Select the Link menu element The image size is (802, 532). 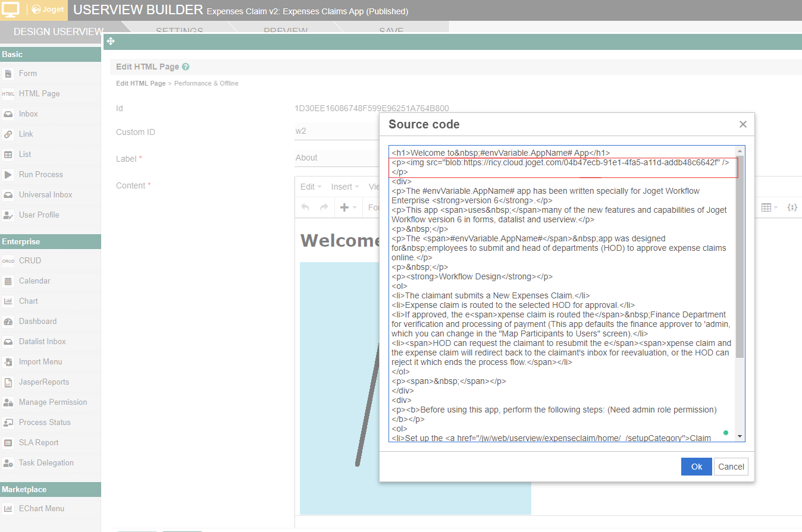click(x=51, y=134)
